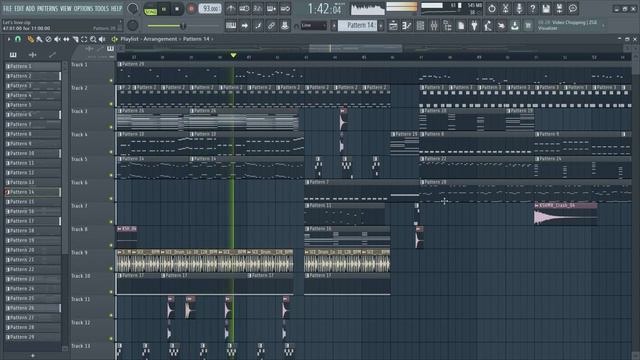Toggle loop recording
Viewport: 640px width, 360px height.
(285, 9)
